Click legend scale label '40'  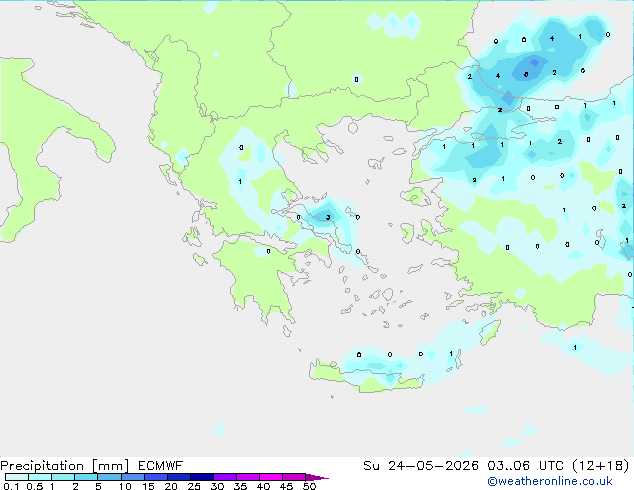[263, 486]
